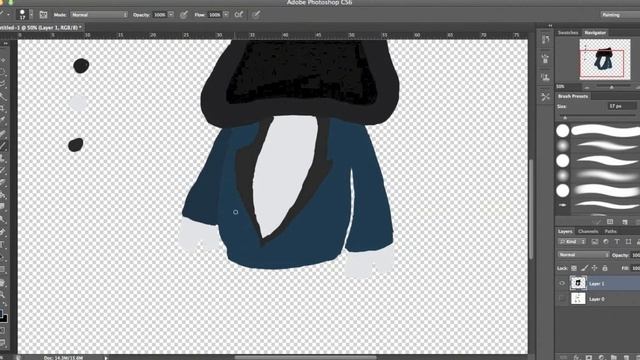
Task: Click the Navigator zoom out icon
Action: pos(587,87)
